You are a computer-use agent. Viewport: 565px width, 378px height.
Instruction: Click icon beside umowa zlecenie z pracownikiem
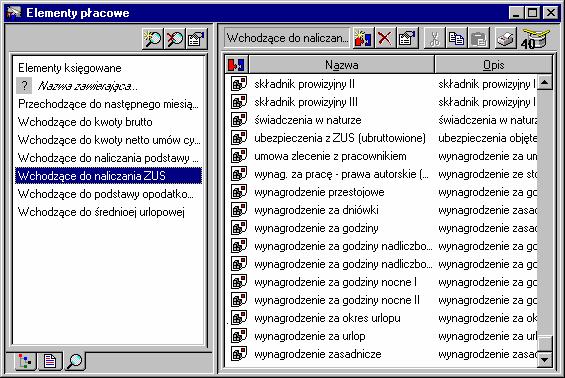coord(239,156)
